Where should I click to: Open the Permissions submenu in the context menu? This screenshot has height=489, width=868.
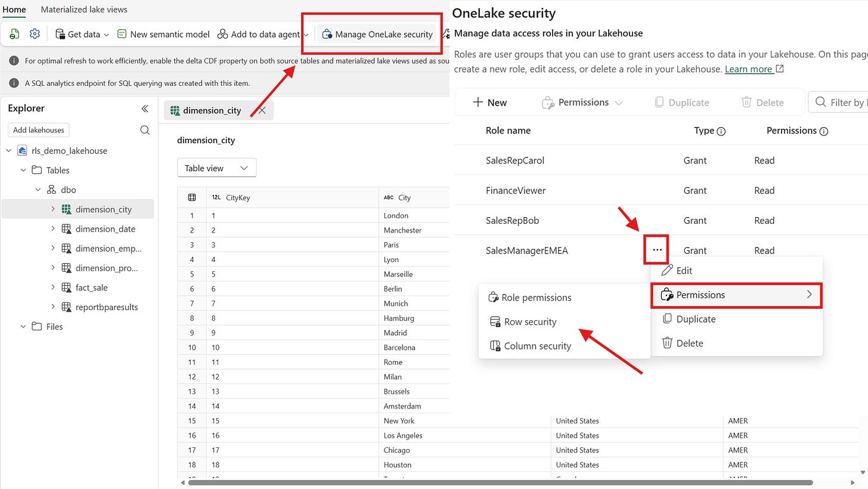pos(737,295)
